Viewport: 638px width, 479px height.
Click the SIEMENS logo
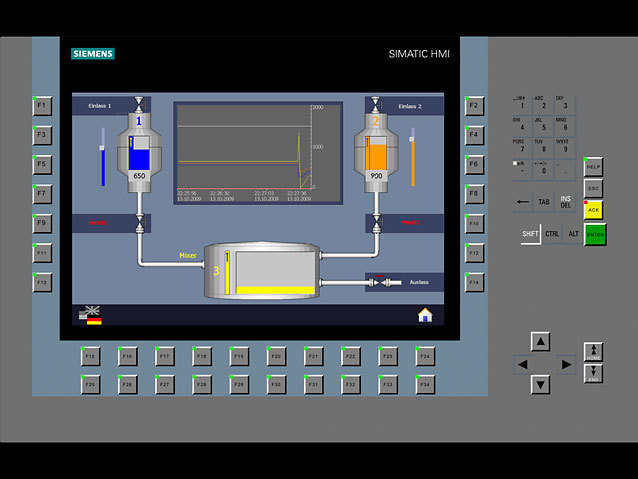pos(93,54)
